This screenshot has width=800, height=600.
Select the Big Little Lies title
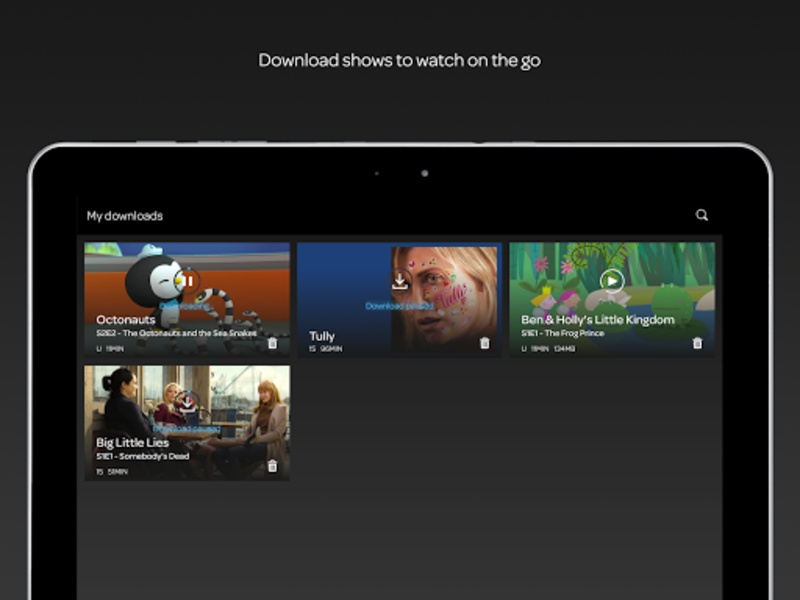pos(133,443)
